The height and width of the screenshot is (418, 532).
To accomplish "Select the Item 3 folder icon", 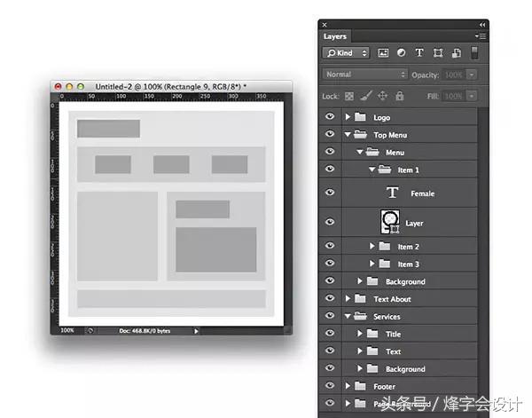I will 385,264.
